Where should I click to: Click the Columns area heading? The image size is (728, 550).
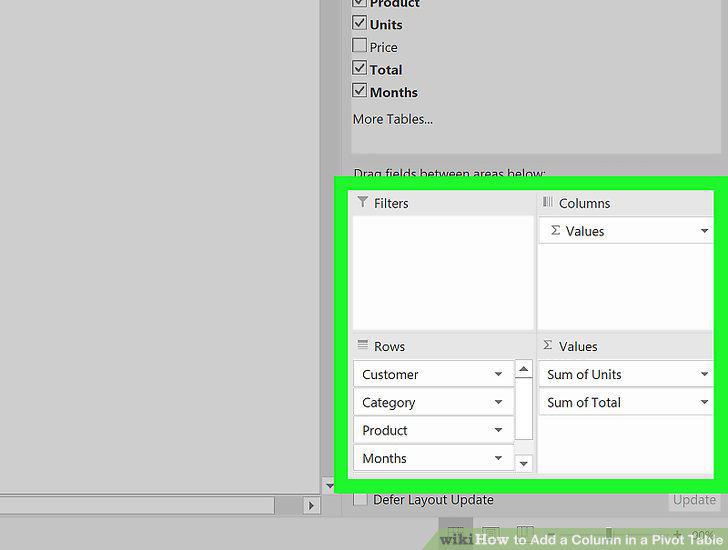coord(584,203)
